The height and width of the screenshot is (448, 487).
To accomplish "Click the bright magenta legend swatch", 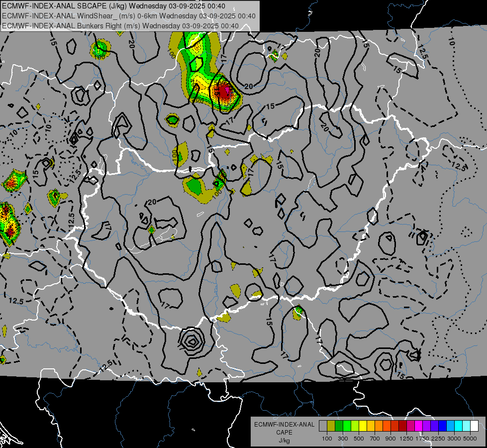I will coord(419,426).
